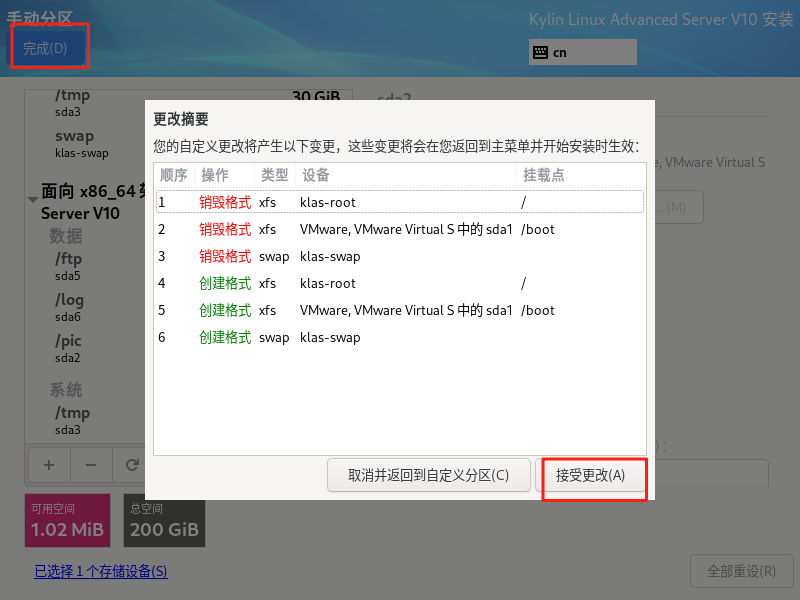This screenshot has width=800, height=600.
Task: Accept changes with 接受更改(A)
Action: 590,475
